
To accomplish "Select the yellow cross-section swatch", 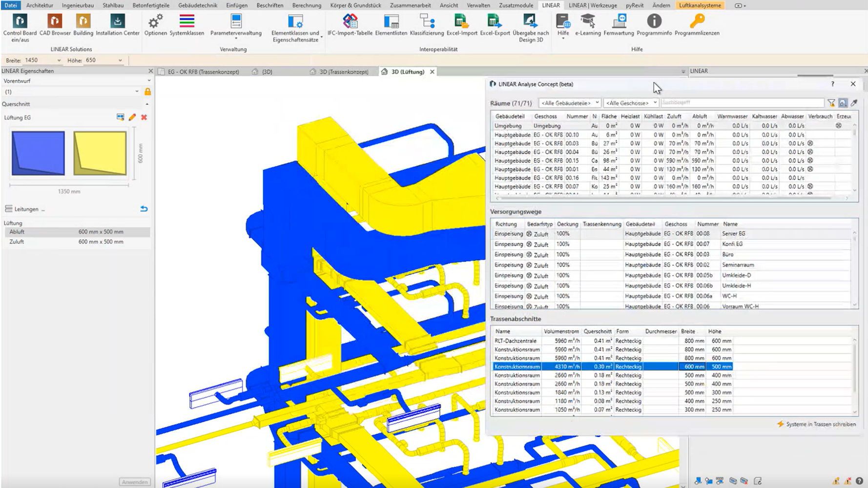I will (100, 153).
